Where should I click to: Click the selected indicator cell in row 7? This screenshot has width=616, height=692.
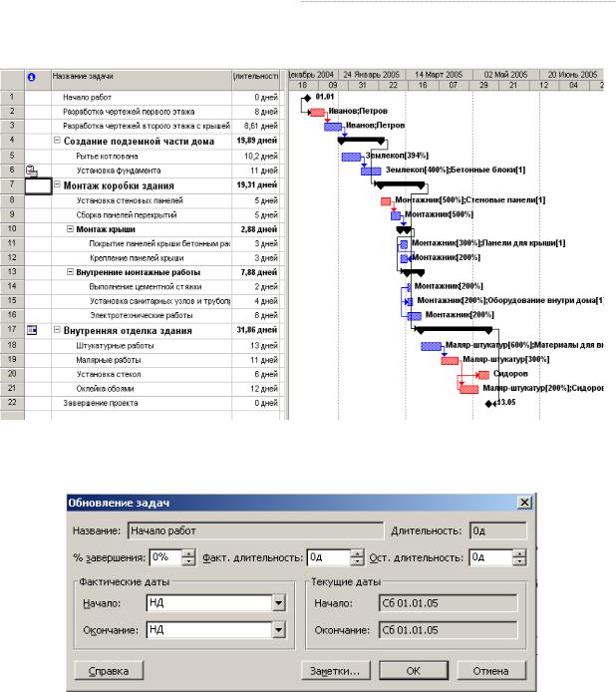click(x=39, y=185)
